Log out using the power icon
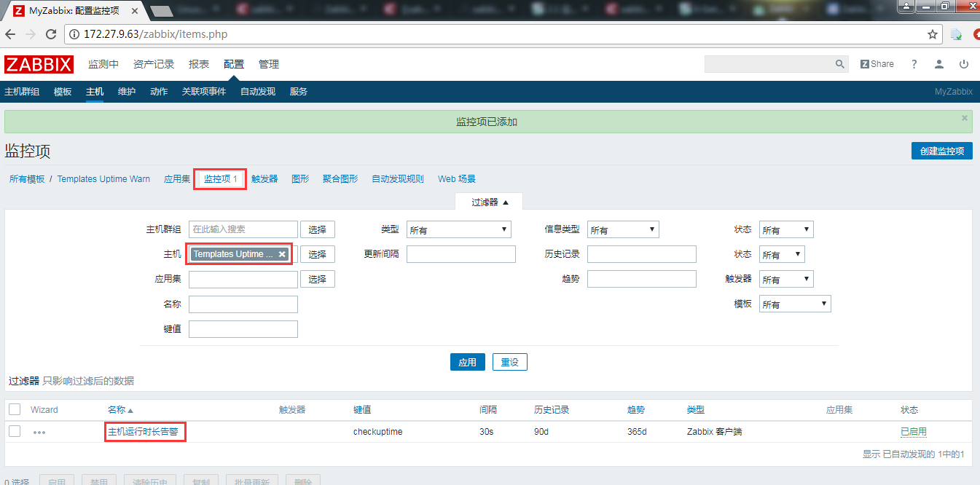The width and height of the screenshot is (980, 485). tap(963, 64)
